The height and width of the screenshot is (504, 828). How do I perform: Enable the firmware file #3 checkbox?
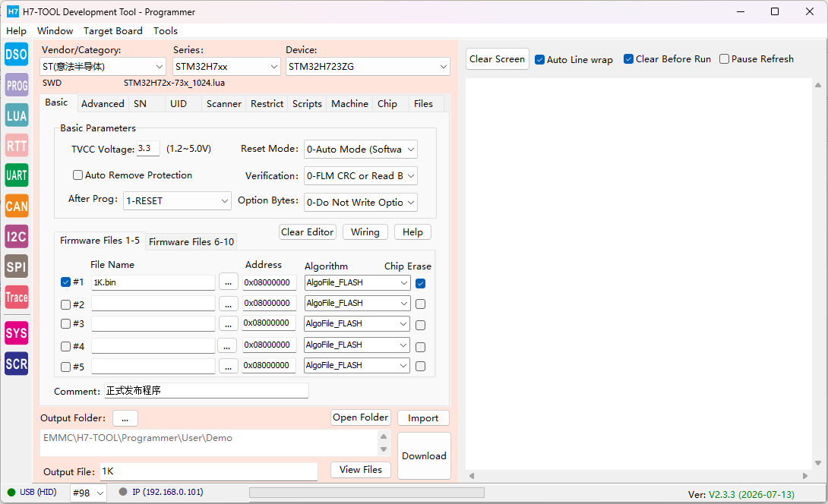click(x=65, y=323)
